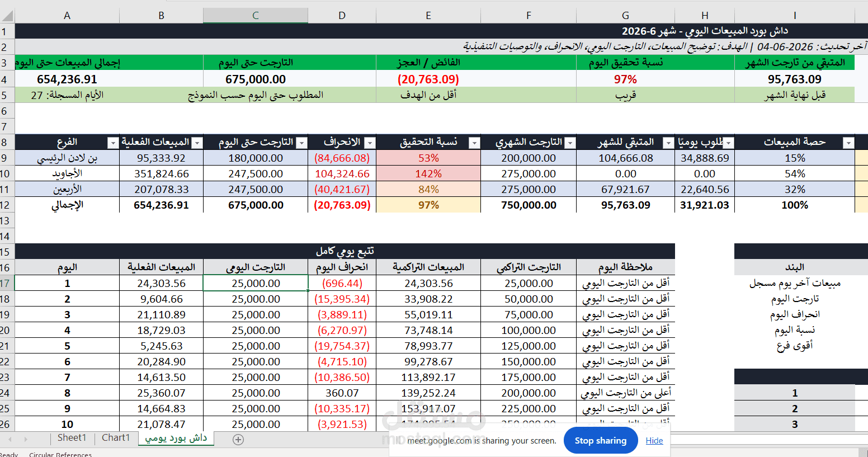868x457 pixels.
Task: Open the التارجت الشهري filter dropdown
Action: [x=570, y=143]
